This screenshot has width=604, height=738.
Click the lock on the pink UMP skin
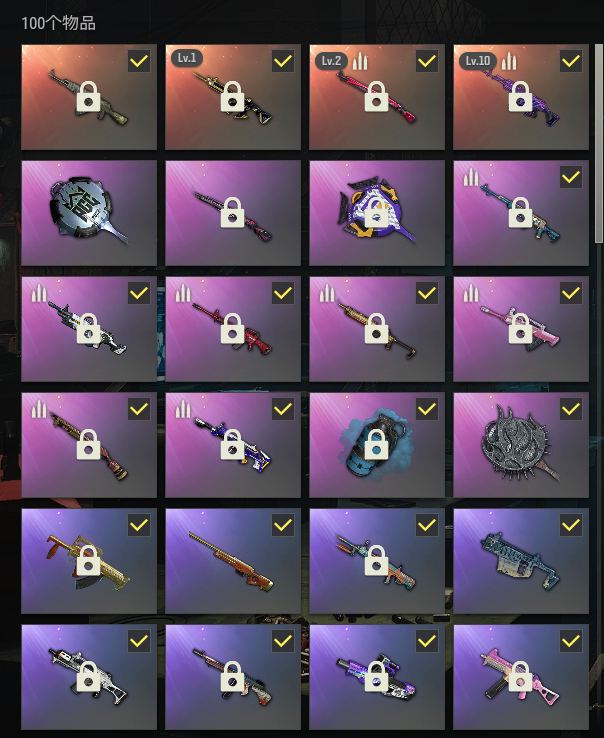click(x=521, y=676)
